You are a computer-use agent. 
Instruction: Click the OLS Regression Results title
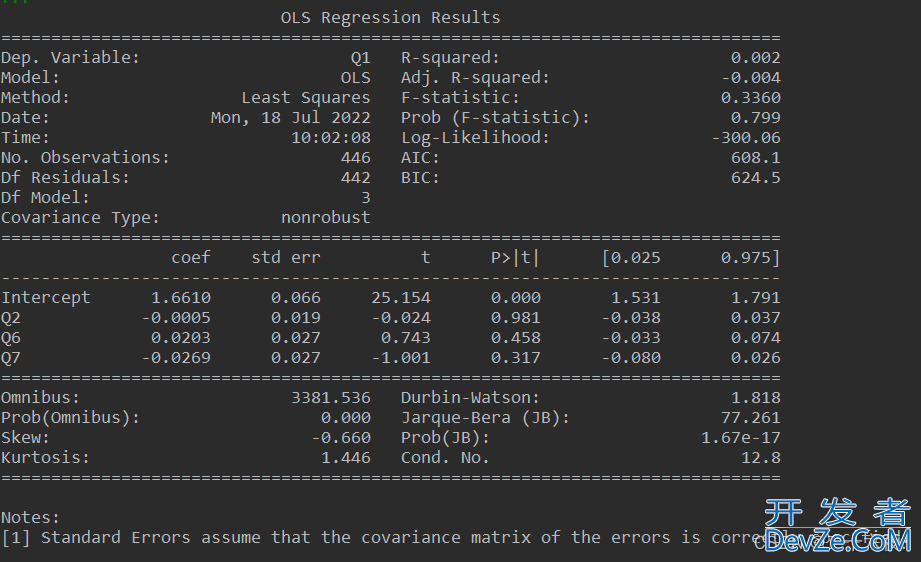coord(391,18)
